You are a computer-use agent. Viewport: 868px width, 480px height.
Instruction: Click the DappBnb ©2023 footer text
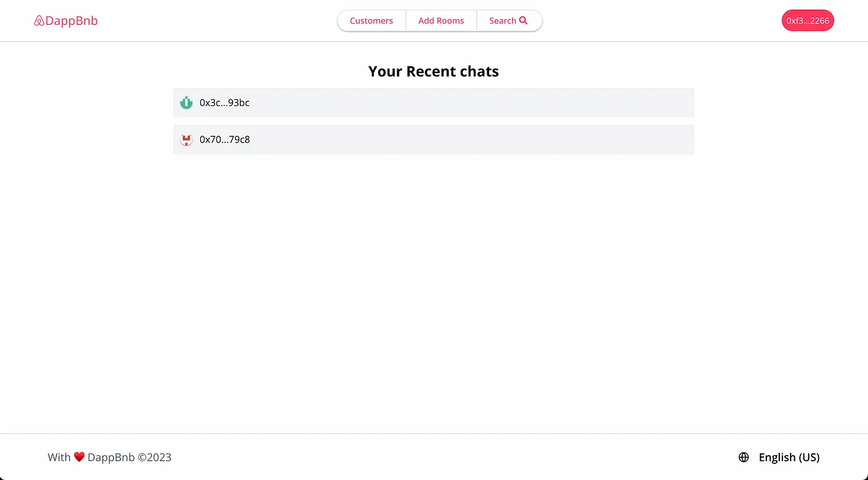coord(129,457)
